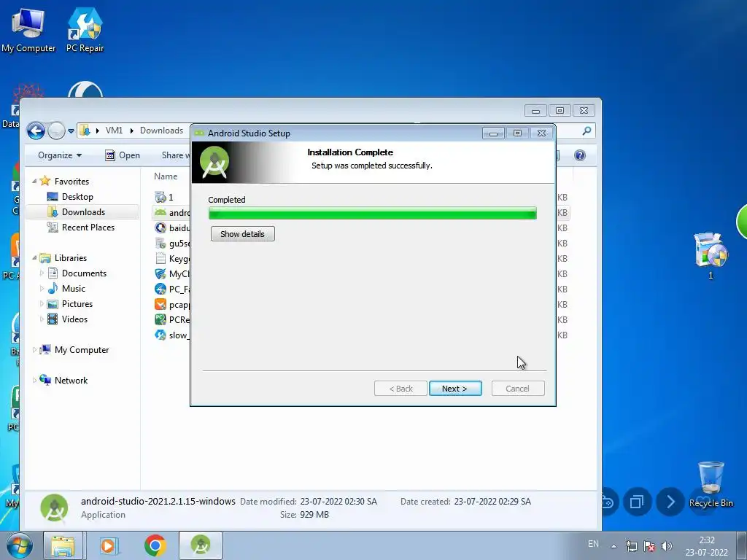Open media player taskbar icon
Image resolution: width=747 pixels, height=560 pixels.
pyautogui.click(x=109, y=545)
